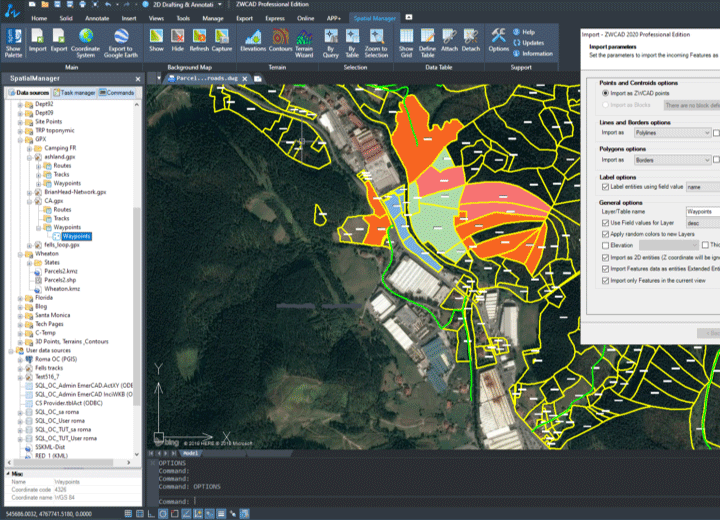720x520 pixels.
Task: Open Spatial Manager Help
Action: click(x=524, y=32)
